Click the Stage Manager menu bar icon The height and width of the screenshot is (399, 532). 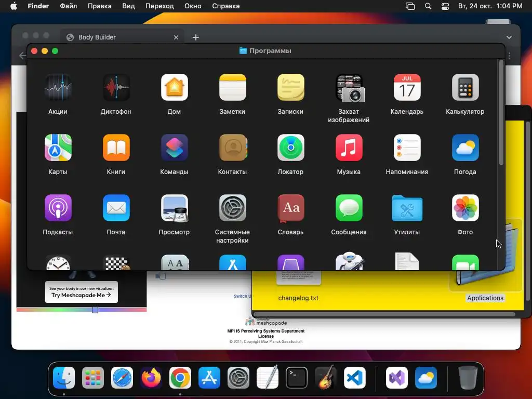(410, 6)
